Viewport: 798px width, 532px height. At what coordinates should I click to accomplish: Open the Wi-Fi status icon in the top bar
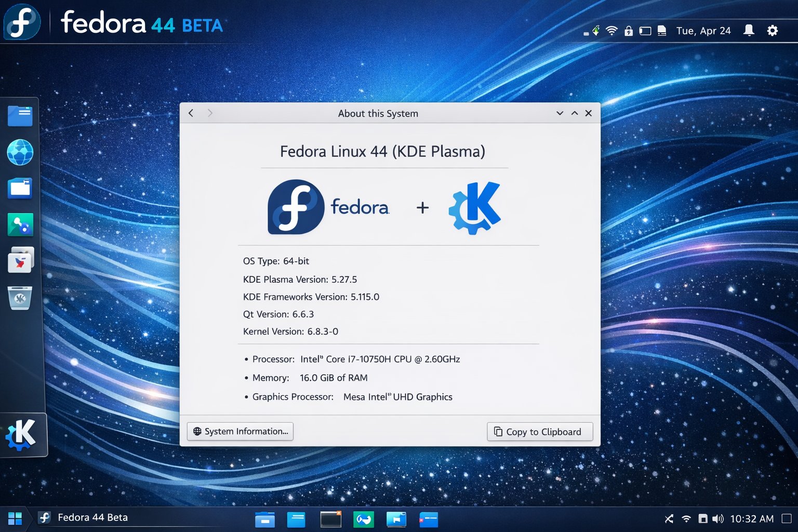click(x=611, y=30)
